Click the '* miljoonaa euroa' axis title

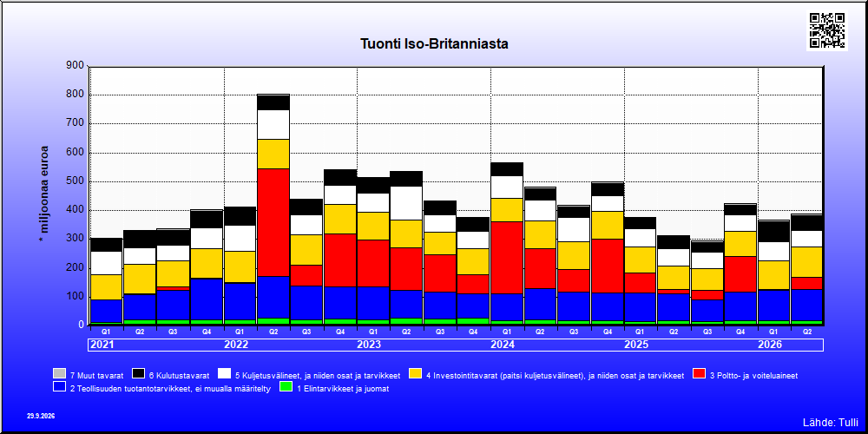(x=44, y=194)
